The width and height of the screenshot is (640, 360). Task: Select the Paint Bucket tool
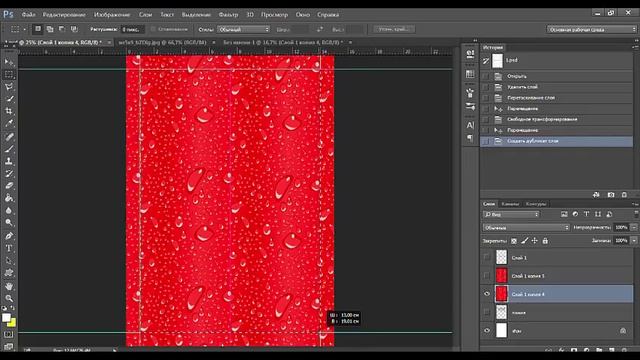pyautogui.click(x=9, y=198)
